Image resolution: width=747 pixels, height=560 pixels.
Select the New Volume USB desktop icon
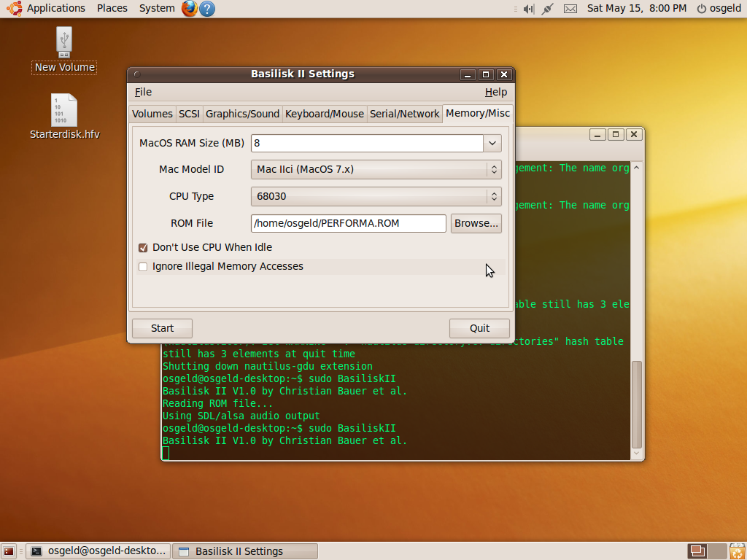tap(64, 50)
